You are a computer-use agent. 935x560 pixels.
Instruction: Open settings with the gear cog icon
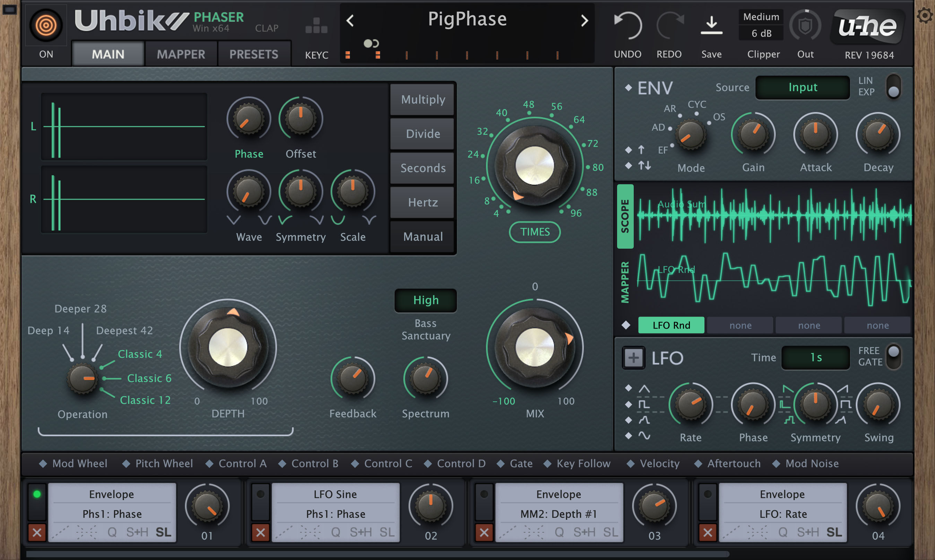[x=925, y=16]
